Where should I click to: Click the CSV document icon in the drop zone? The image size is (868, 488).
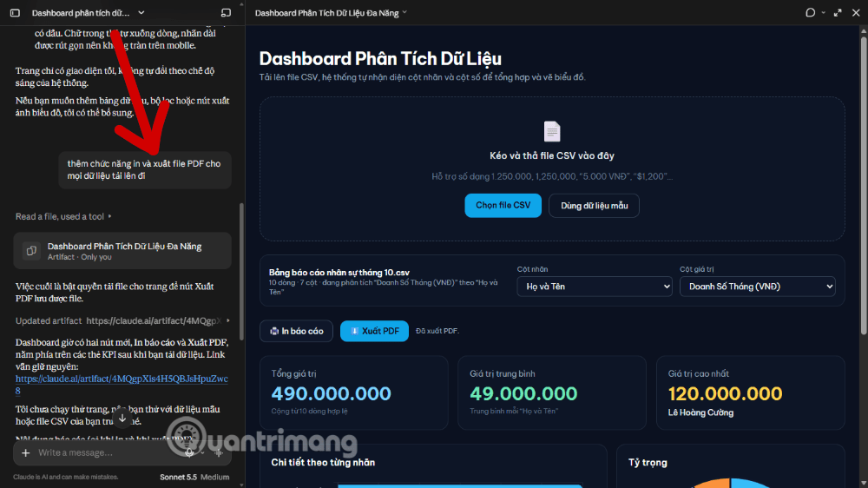click(x=552, y=131)
